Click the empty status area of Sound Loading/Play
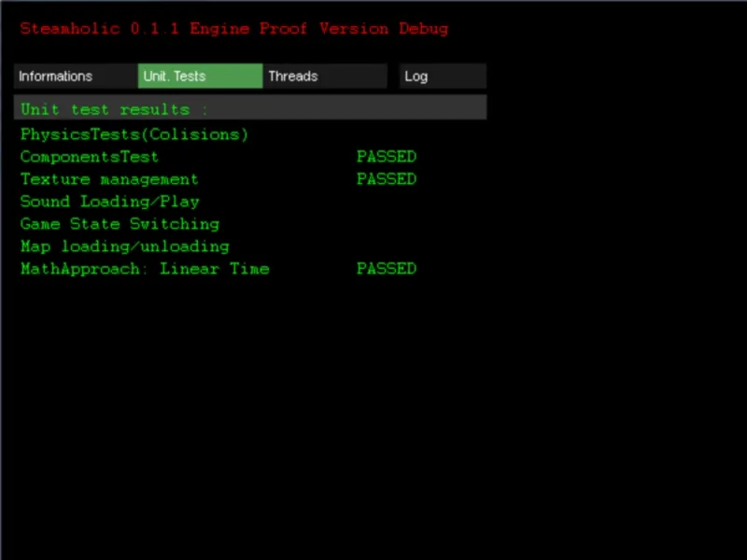The width and height of the screenshot is (747, 560). click(387, 202)
